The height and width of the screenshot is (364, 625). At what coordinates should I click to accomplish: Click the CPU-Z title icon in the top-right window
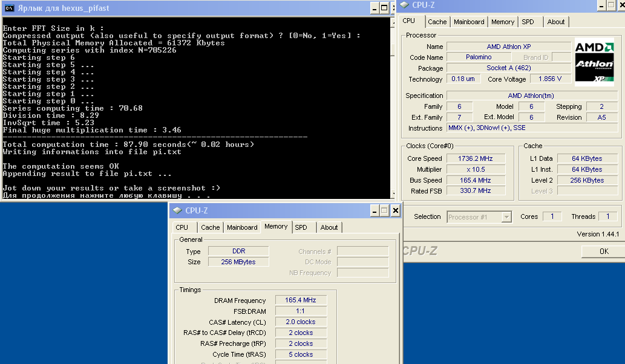click(x=404, y=5)
